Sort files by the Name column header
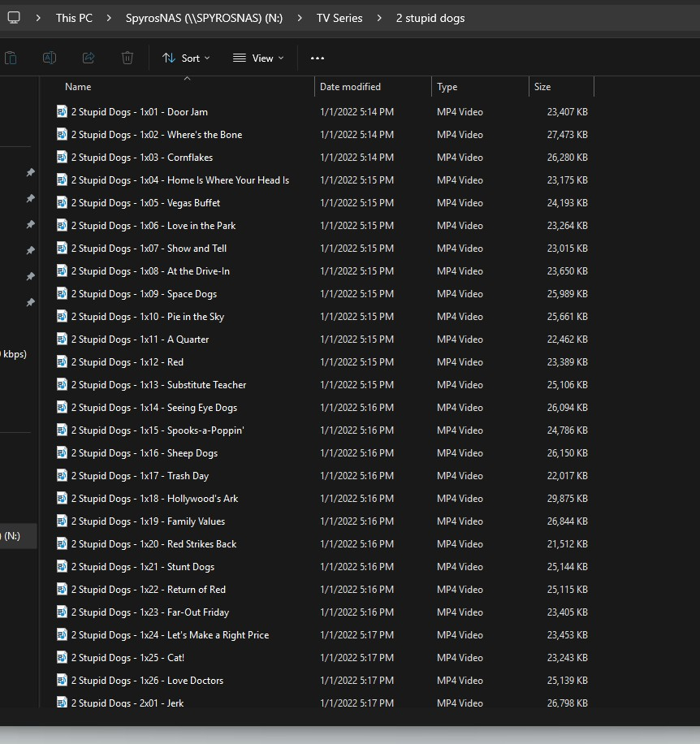The width and height of the screenshot is (700, 744). [x=78, y=87]
